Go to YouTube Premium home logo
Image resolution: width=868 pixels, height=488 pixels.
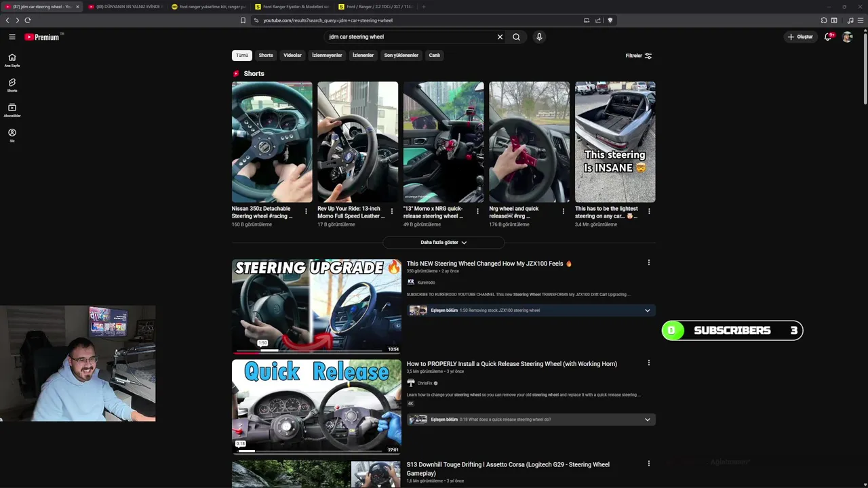click(42, 37)
